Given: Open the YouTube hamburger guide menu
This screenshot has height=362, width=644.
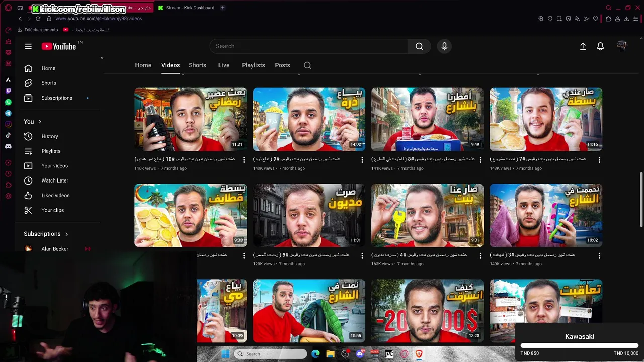Looking at the screenshot, I should tap(28, 46).
